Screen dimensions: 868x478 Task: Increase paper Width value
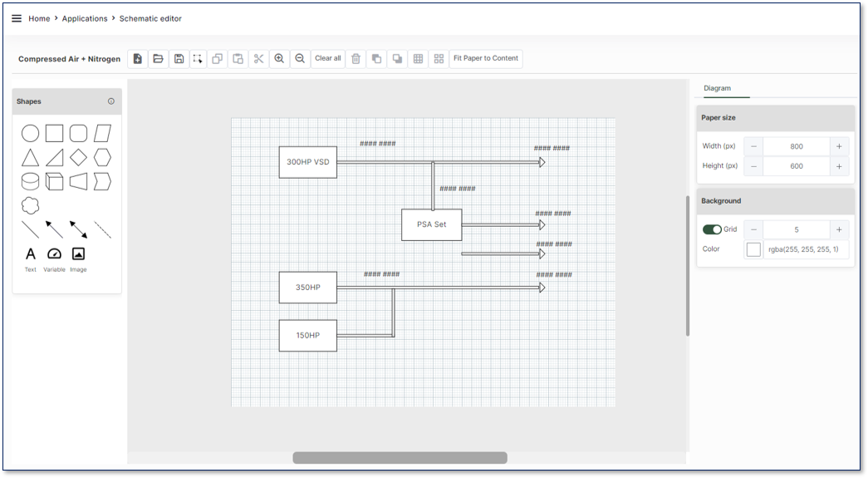839,146
